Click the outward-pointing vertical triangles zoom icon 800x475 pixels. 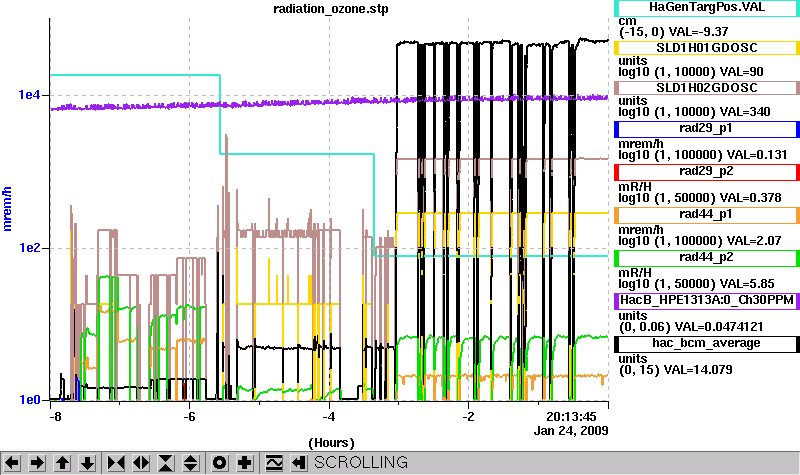pyautogui.click(x=191, y=463)
